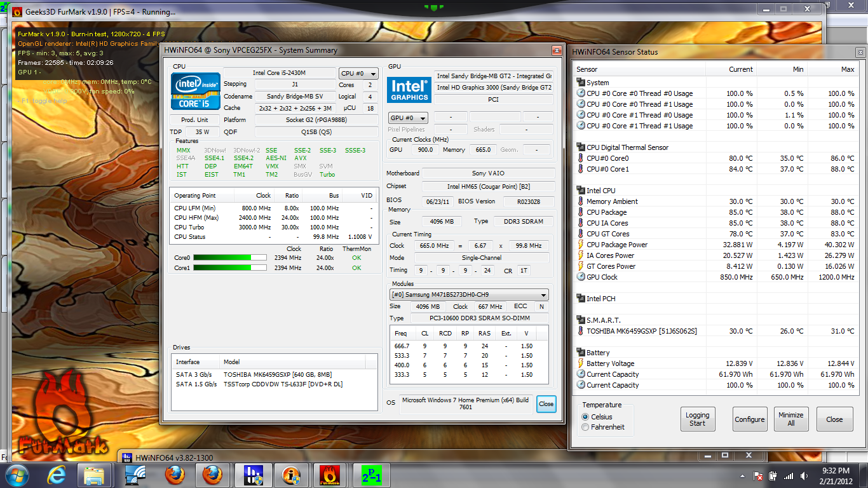Click lightning icon beside GT Cores Power
The image size is (868, 488).
click(x=581, y=266)
